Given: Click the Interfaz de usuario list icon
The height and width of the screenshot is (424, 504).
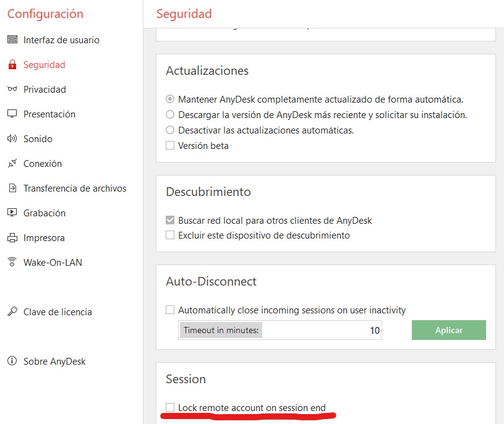Looking at the screenshot, I should point(12,40).
